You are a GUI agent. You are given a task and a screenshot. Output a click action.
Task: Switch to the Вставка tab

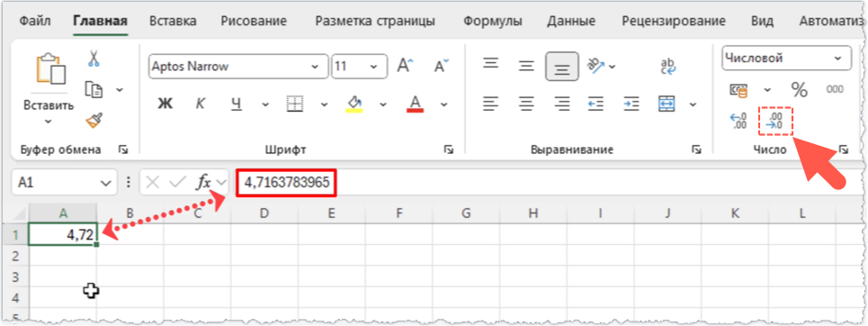tap(173, 22)
